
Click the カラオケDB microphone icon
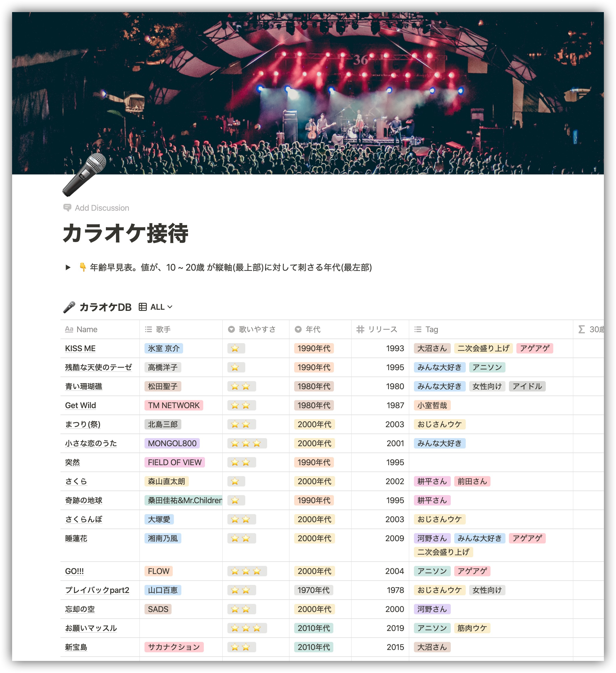tap(69, 307)
